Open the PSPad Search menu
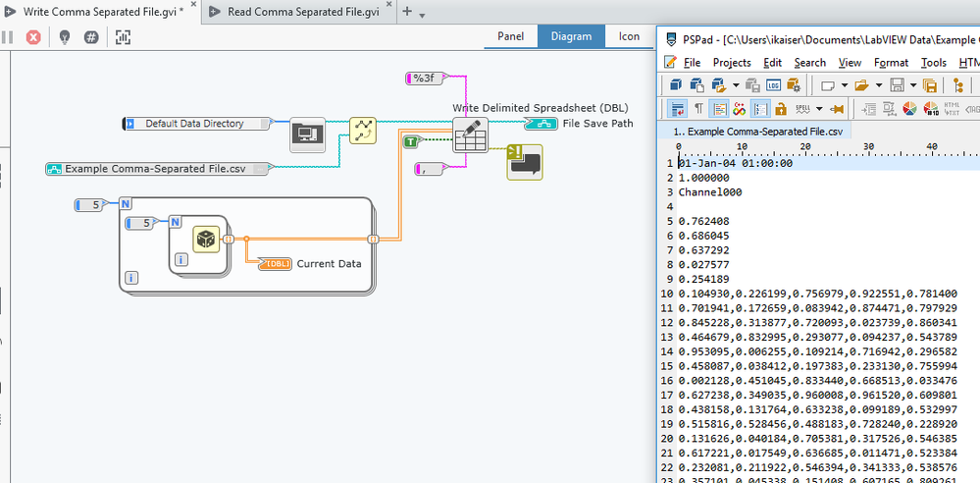Viewport: 980px width, 483px height. (x=810, y=63)
